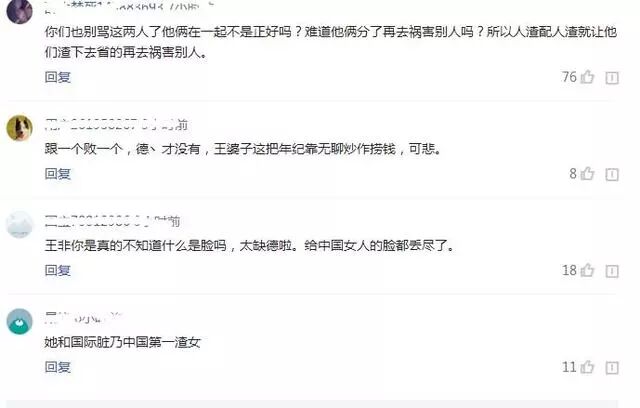Reply to the 王非你是真的不知道 comment
The width and height of the screenshot is (640, 408).
(58, 270)
